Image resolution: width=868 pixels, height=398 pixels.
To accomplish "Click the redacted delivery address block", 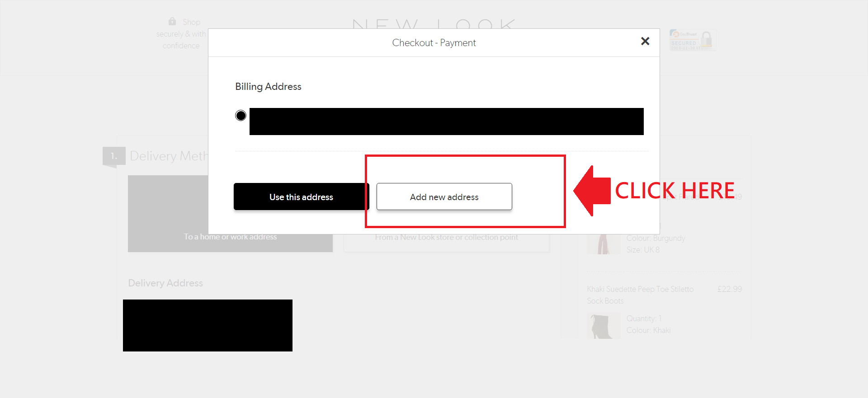I will pyautogui.click(x=208, y=325).
